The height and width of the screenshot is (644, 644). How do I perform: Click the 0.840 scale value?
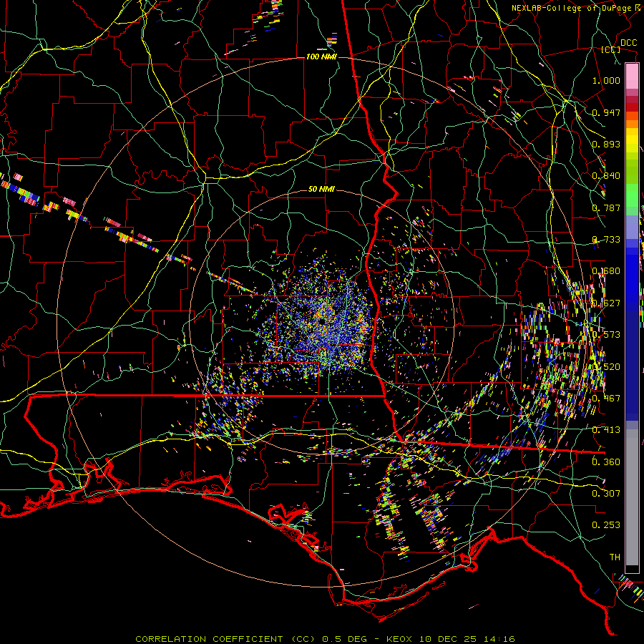[x=606, y=176]
